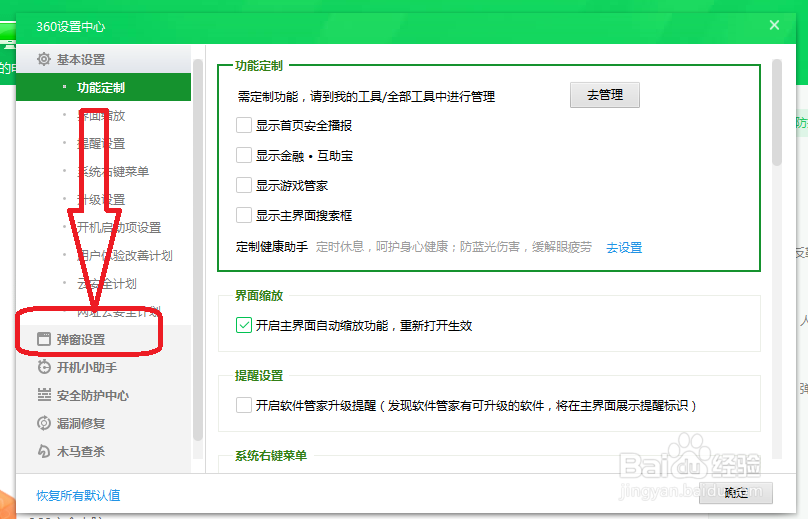This screenshot has width=808, height=519.
Task: Check 开启软件管家升级提醒 checkbox
Action: pos(244,405)
